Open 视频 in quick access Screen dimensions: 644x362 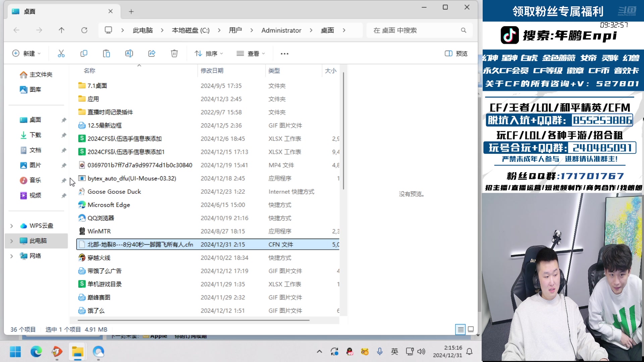(31, 195)
